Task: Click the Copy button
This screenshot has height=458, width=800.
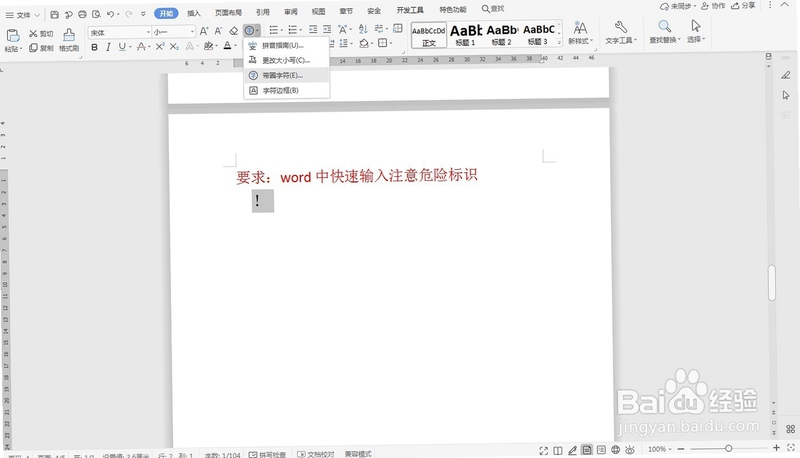Action: coord(41,48)
